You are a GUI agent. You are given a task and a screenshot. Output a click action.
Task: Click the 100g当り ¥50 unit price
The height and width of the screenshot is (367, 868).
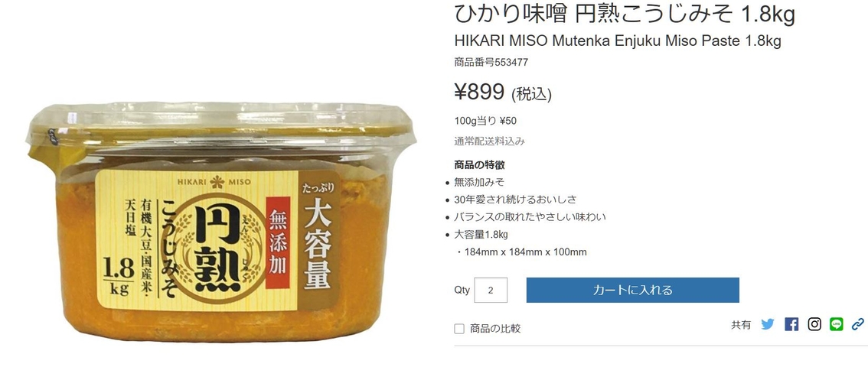[x=485, y=121]
